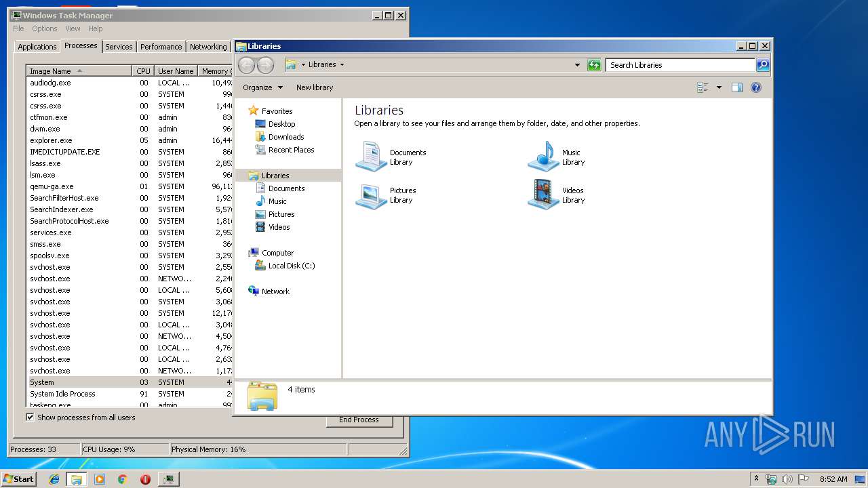
Task: Click the End Process button
Action: pyautogui.click(x=359, y=420)
